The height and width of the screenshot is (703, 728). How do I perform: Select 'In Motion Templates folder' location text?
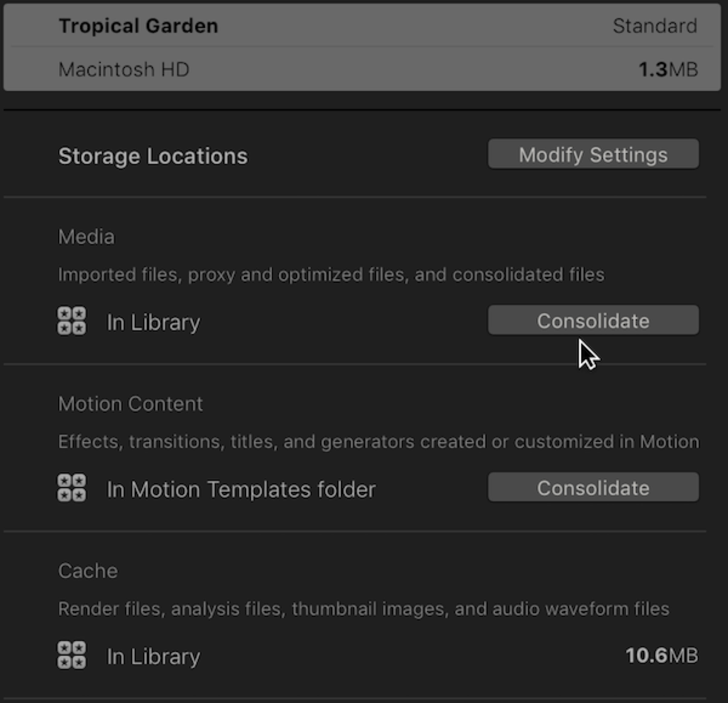coord(241,489)
